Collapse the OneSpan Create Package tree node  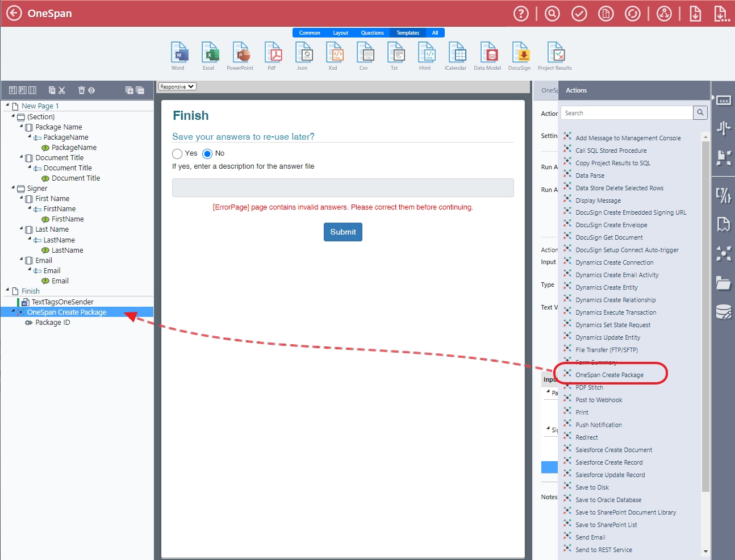point(13,311)
